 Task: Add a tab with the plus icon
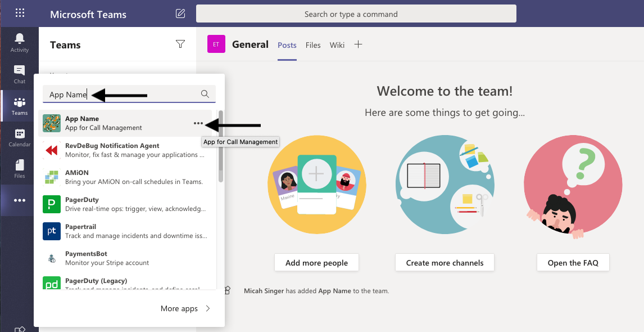(x=358, y=44)
